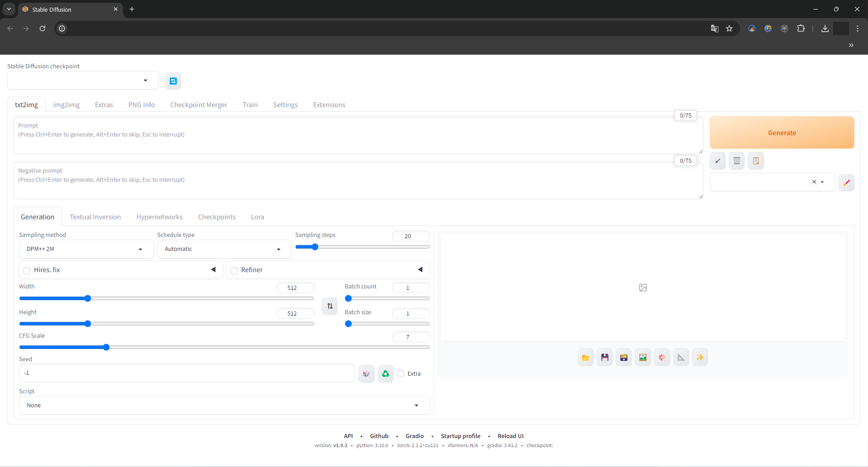Open Stable Diffusion checkpoint dropdown

point(83,80)
